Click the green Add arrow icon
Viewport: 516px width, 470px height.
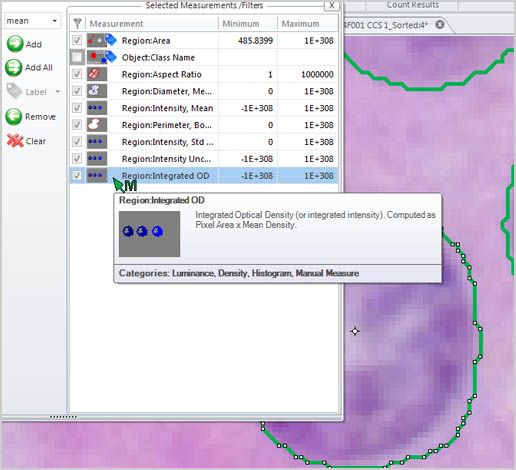(x=15, y=44)
